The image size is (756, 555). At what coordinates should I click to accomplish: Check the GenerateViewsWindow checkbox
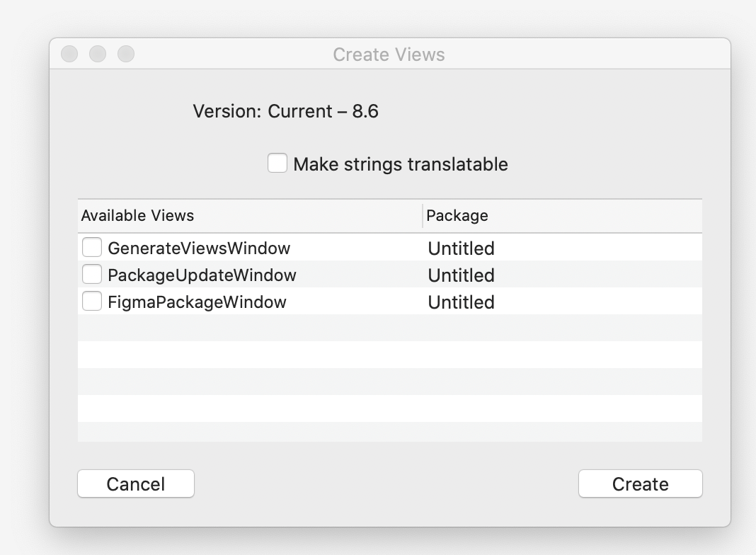91,248
